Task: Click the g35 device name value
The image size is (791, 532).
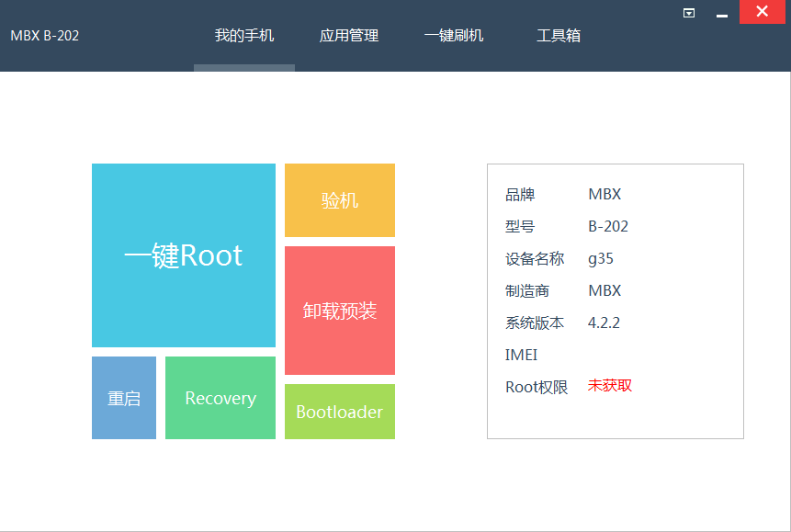Action: coord(601,259)
